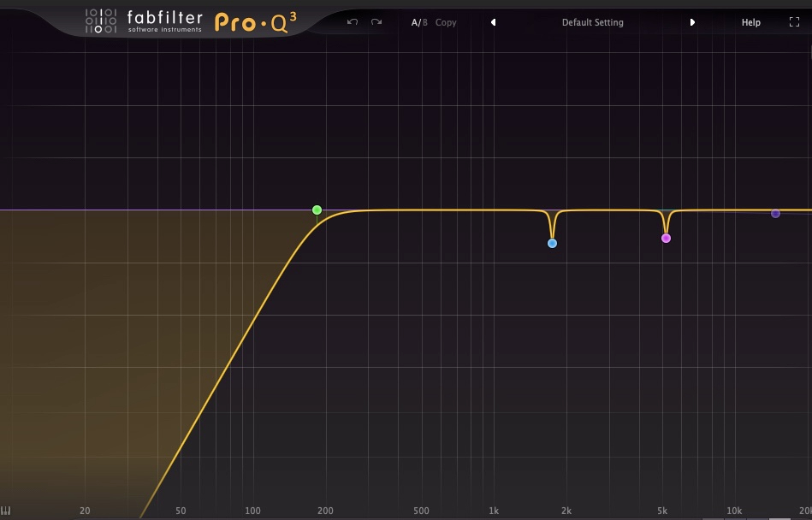
Task: Go to previous preset with left arrow
Action: [493, 22]
